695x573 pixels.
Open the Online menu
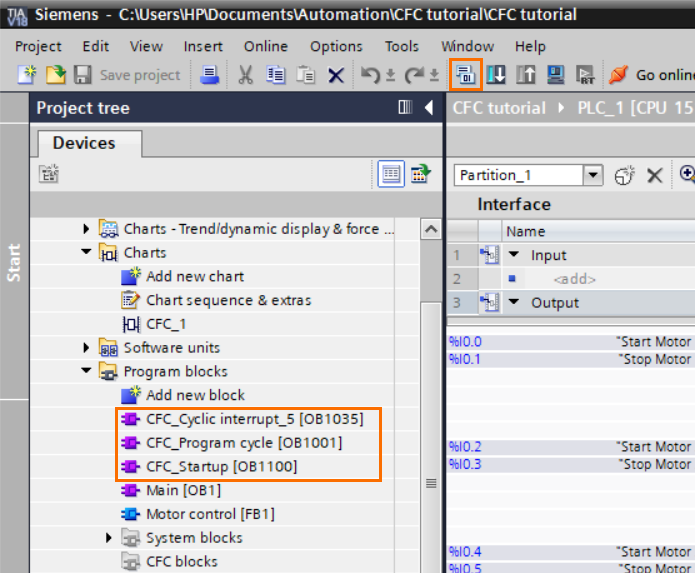click(266, 46)
